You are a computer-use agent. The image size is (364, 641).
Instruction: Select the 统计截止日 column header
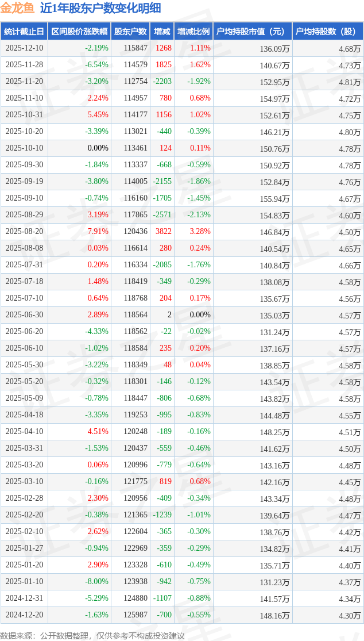[x=24, y=32]
